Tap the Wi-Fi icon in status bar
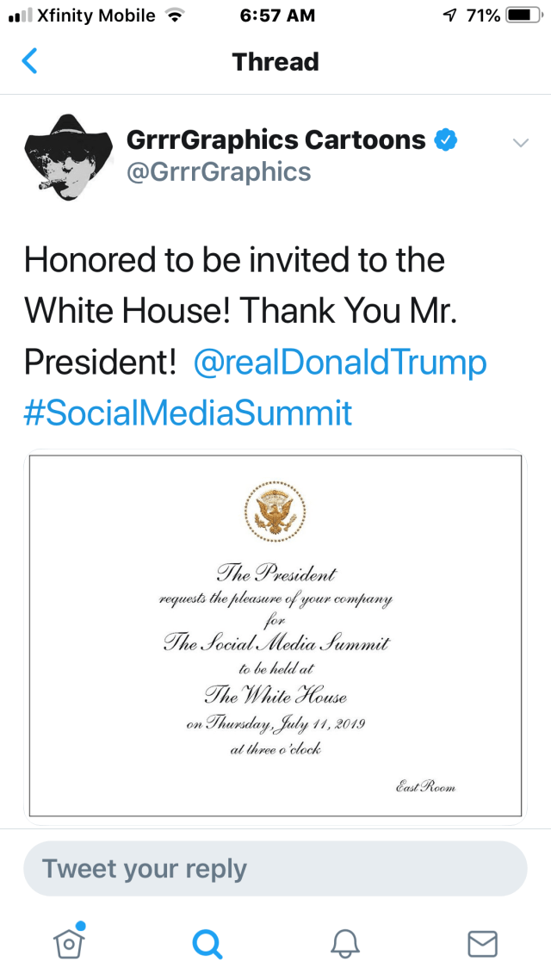The height and width of the screenshot is (980, 551). [x=175, y=16]
